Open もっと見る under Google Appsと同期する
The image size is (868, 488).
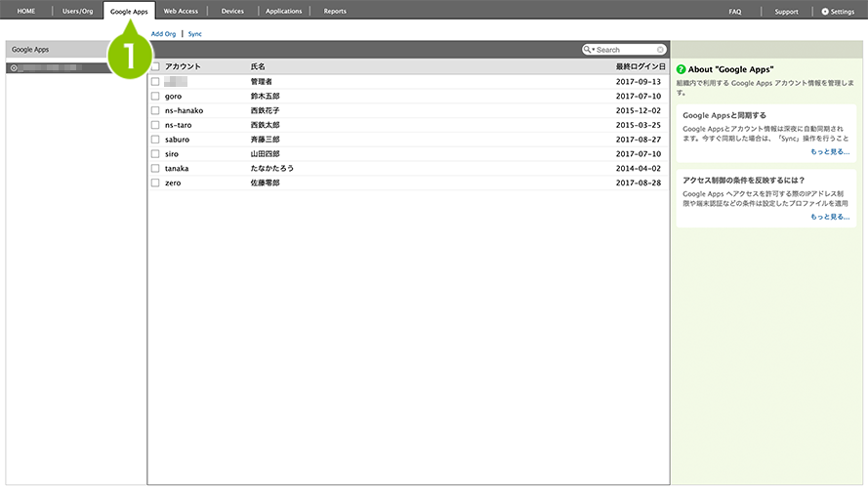point(830,151)
